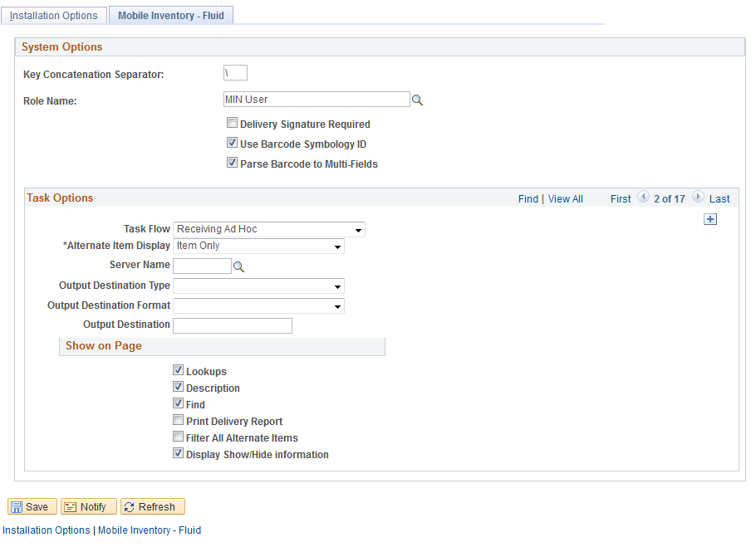
Task: Click the Mobile Inventory - Fluid footer link
Action: click(x=150, y=530)
